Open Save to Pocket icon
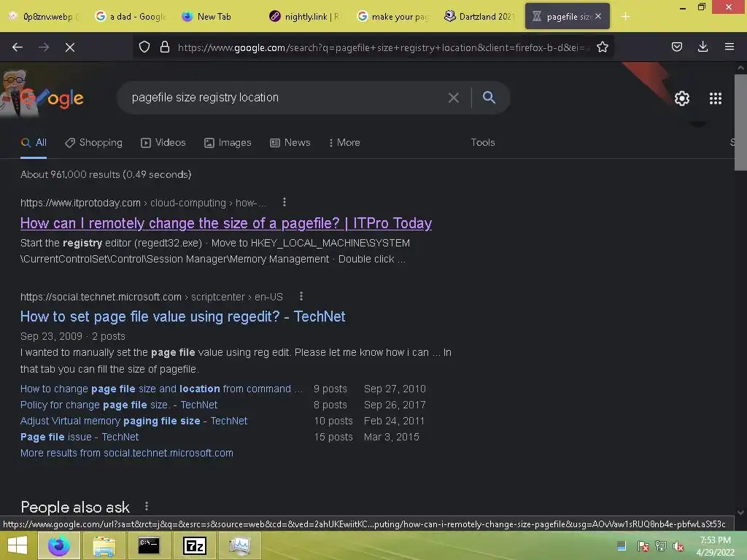The width and height of the screenshot is (747, 560). pos(677,47)
